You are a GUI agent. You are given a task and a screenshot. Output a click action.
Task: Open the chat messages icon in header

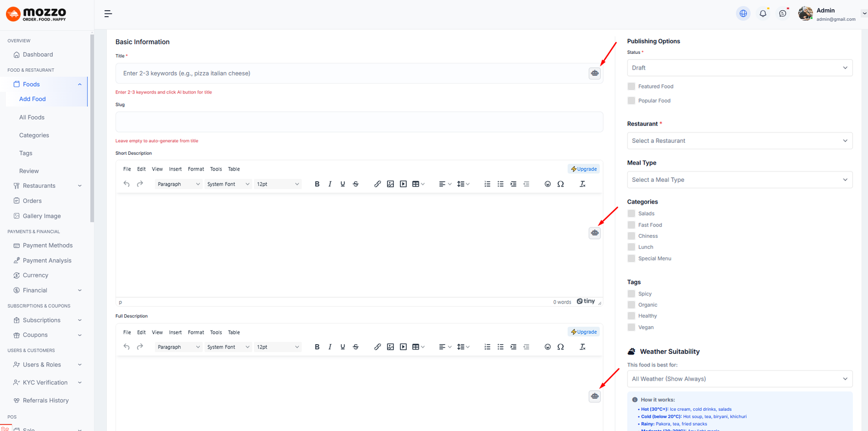(x=782, y=14)
